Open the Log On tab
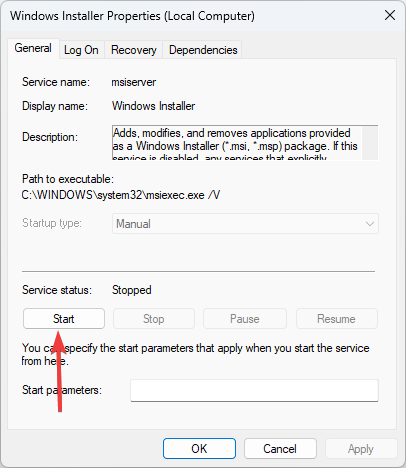The width and height of the screenshot is (406, 468). 81,50
